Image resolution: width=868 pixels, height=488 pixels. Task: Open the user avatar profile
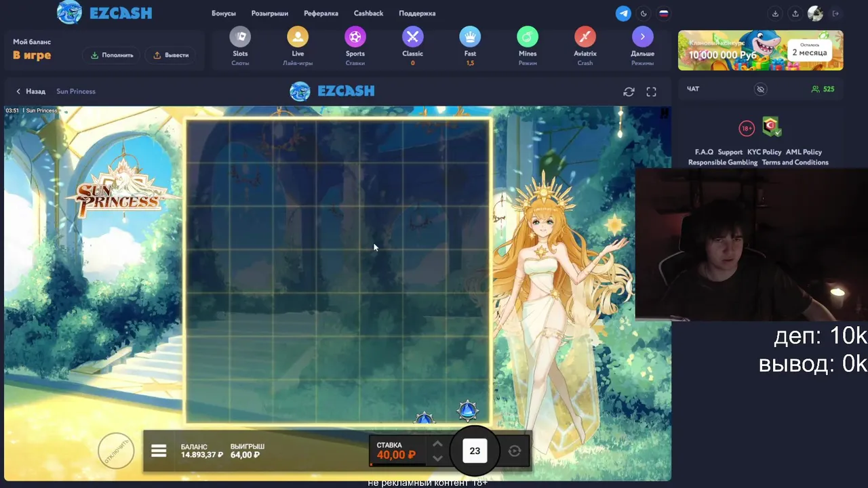(815, 14)
